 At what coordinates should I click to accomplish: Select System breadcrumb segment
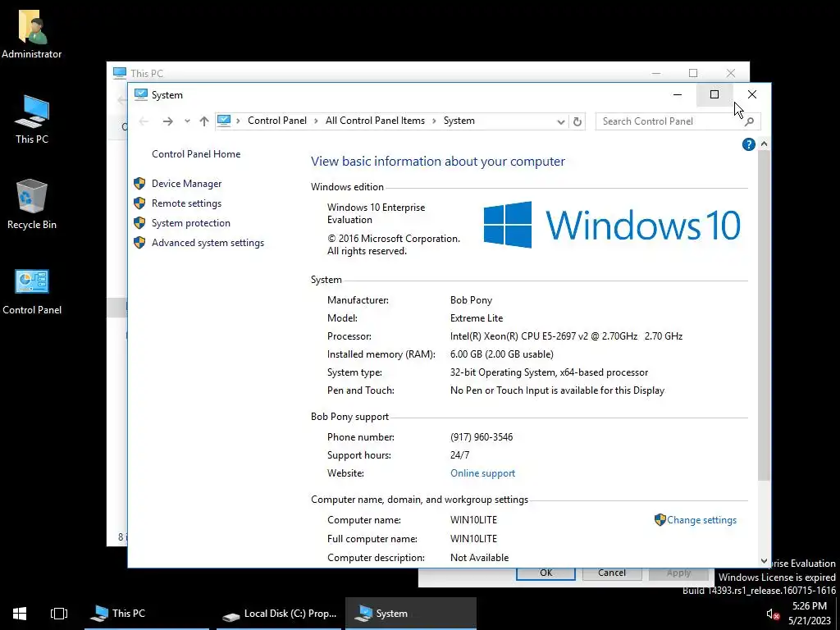coord(459,121)
